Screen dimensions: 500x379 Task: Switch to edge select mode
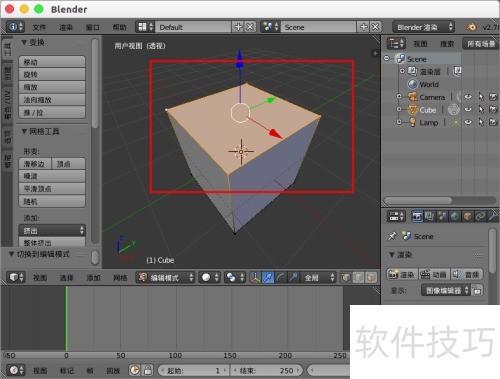click(x=358, y=277)
